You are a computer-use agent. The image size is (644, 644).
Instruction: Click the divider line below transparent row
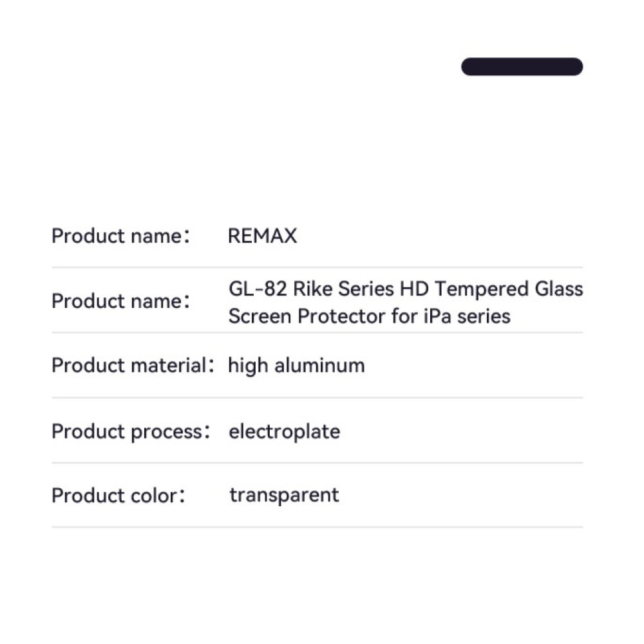[x=317, y=527]
